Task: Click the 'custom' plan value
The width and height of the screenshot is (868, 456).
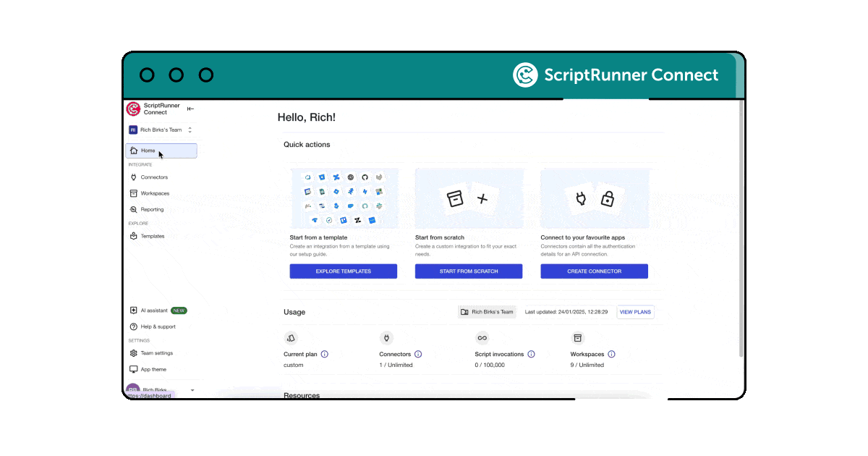Action: tap(294, 365)
